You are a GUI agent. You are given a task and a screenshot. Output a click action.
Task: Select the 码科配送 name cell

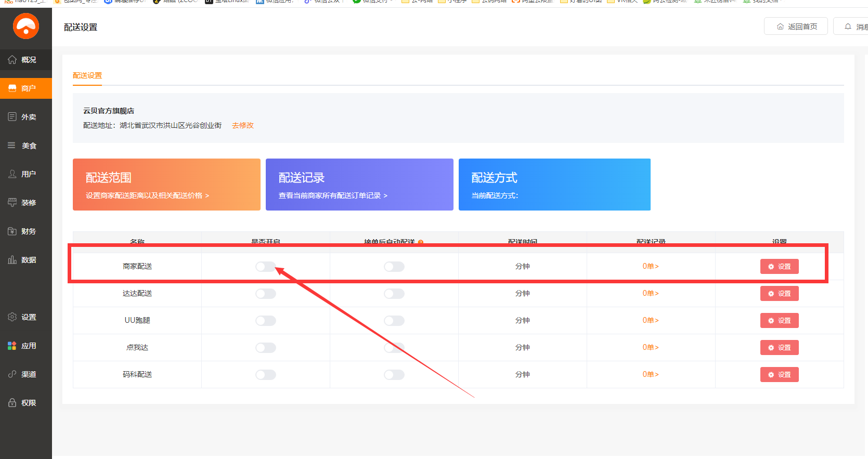(x=137, y=374)
